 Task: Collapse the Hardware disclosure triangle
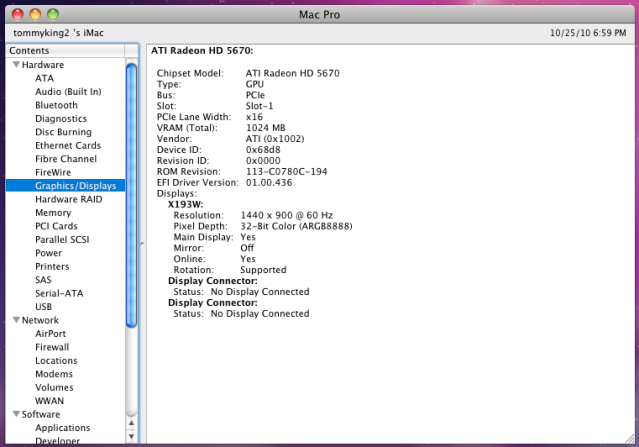16,65
